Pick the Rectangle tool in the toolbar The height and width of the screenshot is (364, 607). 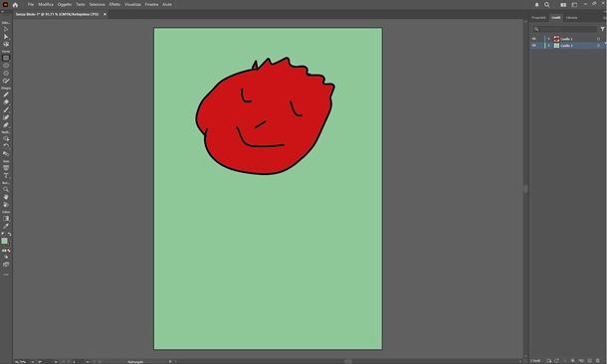6,58
